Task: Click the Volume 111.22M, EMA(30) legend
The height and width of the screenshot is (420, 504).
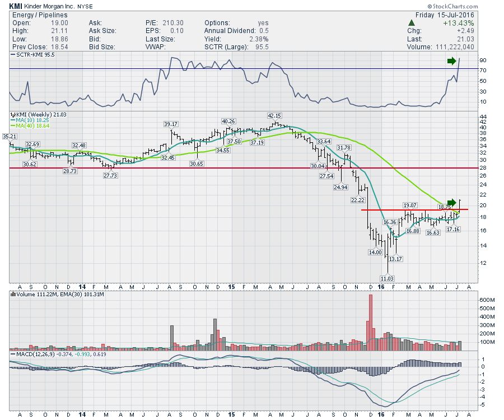Action: pos(57,295)
